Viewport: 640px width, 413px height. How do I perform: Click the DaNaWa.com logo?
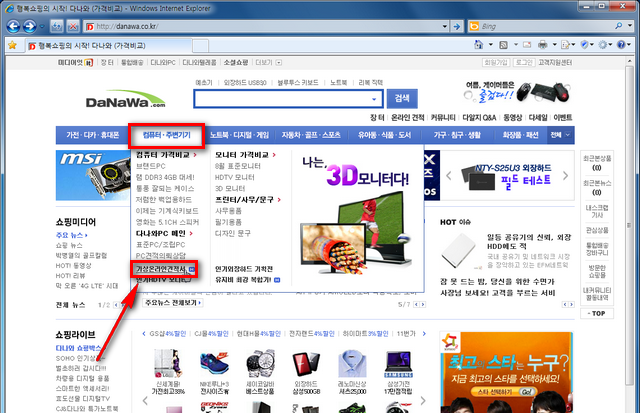[125, 99]
